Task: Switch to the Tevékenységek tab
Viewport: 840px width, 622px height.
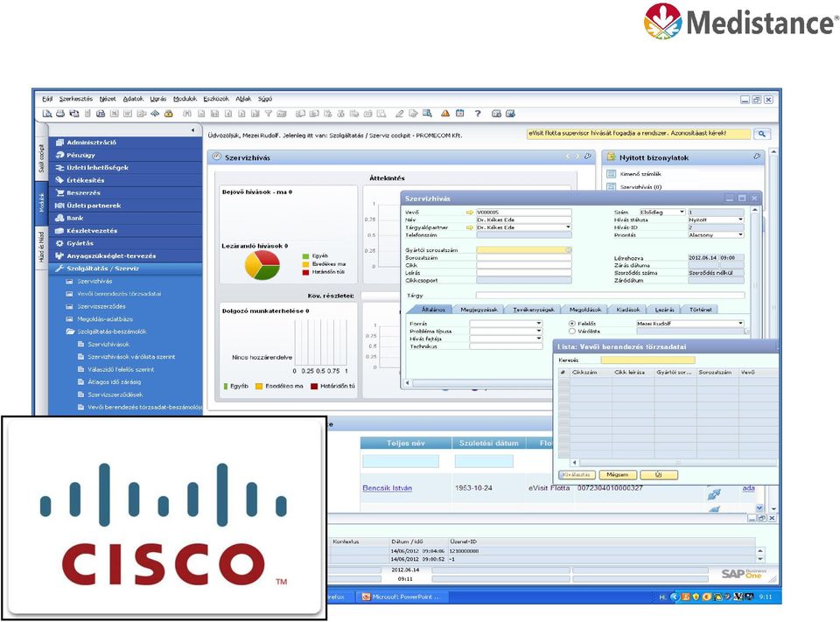Action: coord(534,310)
